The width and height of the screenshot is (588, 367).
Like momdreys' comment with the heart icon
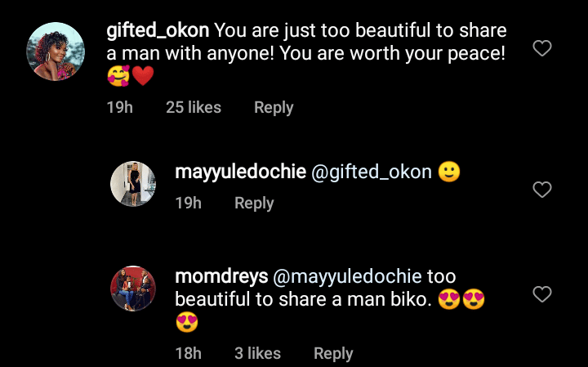pyautogui.click(x=542, y=293)
